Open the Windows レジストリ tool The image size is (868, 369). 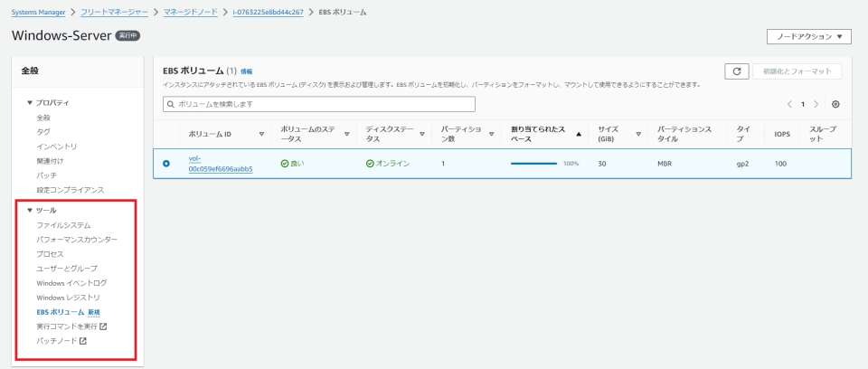(x=68, y=298)
